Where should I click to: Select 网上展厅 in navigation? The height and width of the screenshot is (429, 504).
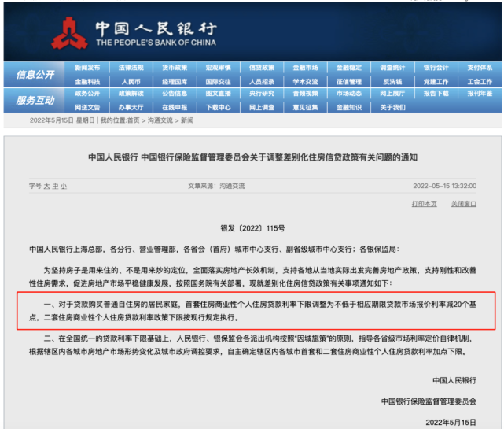[x=392, y=94]
